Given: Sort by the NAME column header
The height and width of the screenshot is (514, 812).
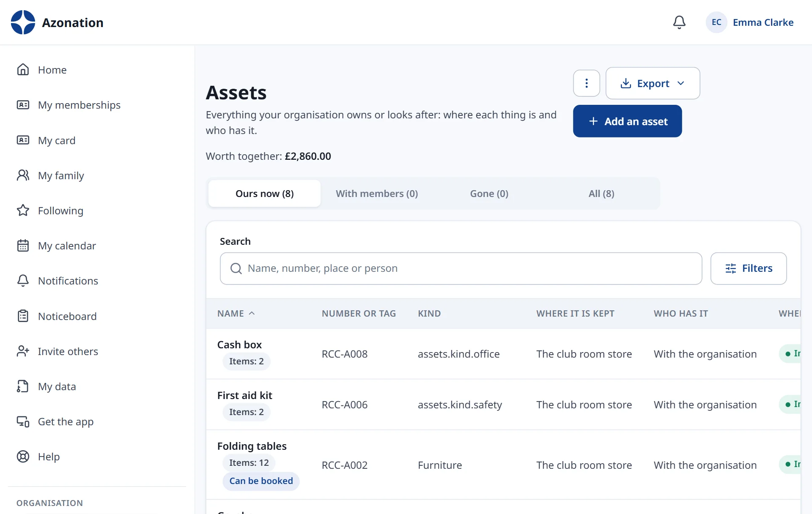Looking at the screenshot, I should (x=236, y=314).
